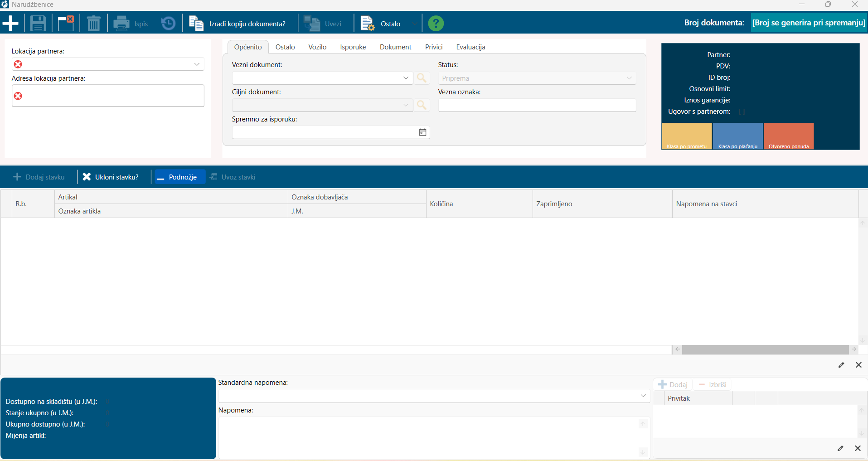Toggle Ugovor s partnerom checkbox
Image resolution: width=868 pixels, height=461 pixels.
742,112
